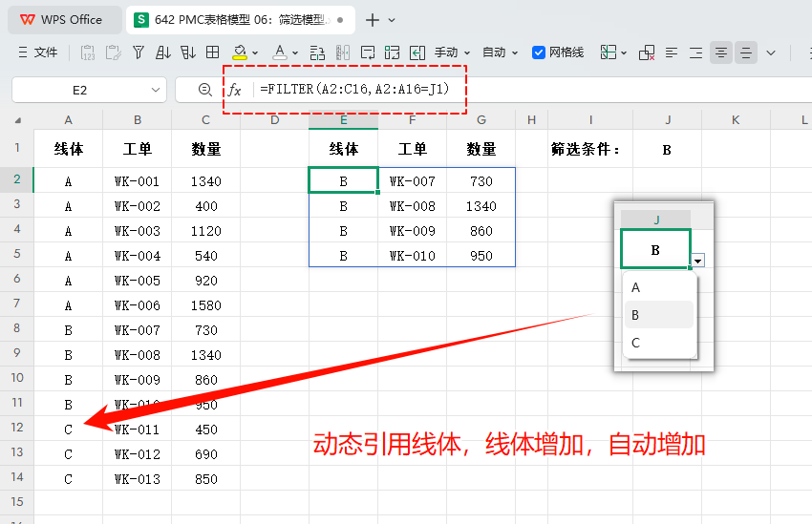Click the select-all corner triangle
The image size is (812, 524).
(x=18, y=120)
